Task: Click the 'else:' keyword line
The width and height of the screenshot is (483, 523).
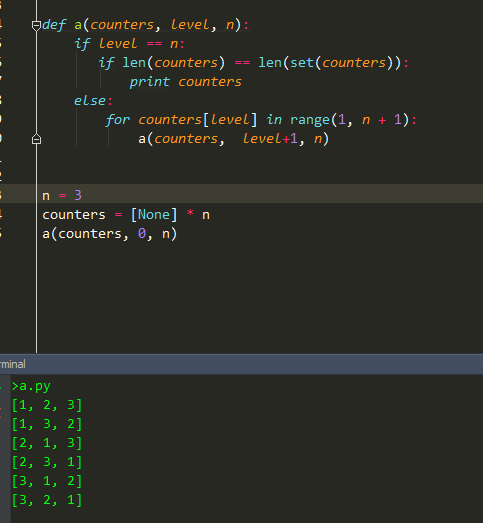Action: (x=93, y=101)
